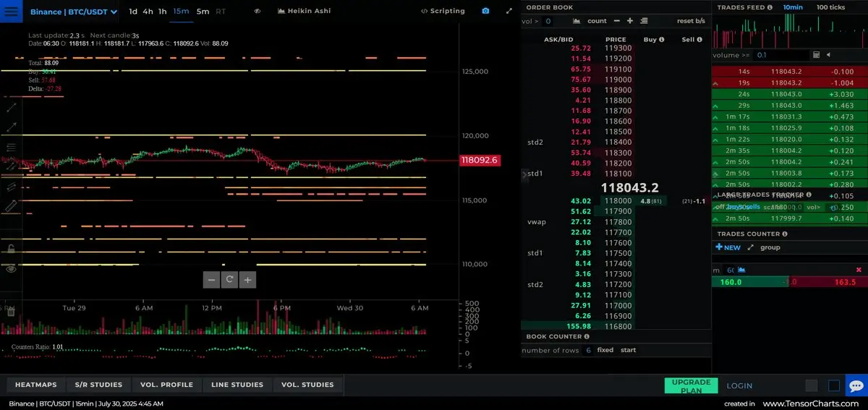Toggle trades feed sound speaker icon

[x=828, y=55]
